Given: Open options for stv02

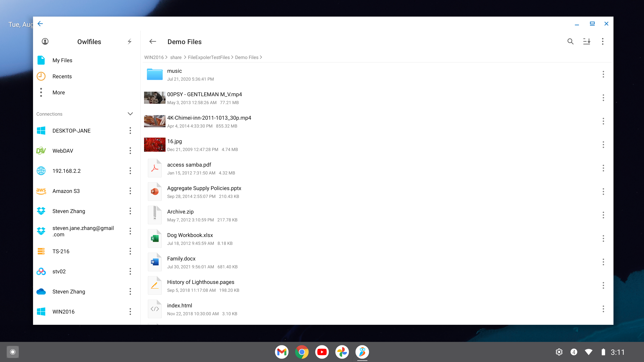Looking at the screenshot, I should point(130,271).
